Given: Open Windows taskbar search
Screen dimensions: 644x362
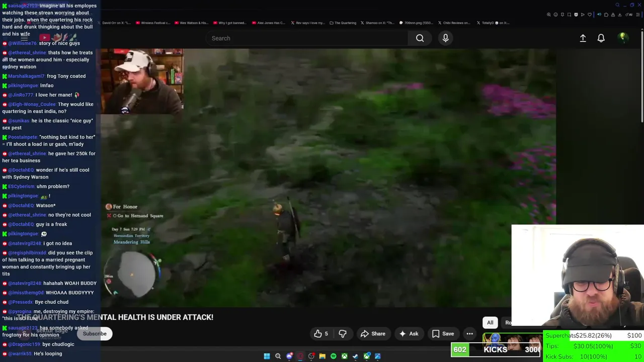Looking at the screenshot, I should pyautogui.click(x=278, y=356).
